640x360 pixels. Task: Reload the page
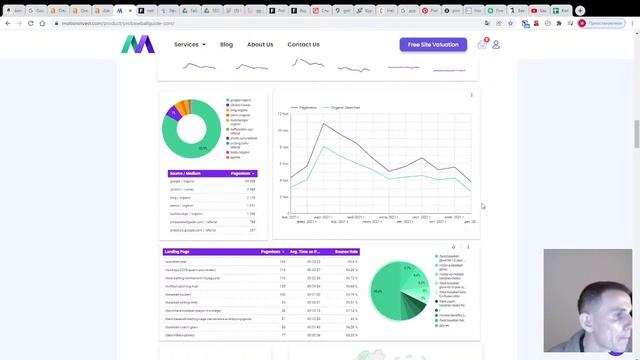tap(31, 23)
